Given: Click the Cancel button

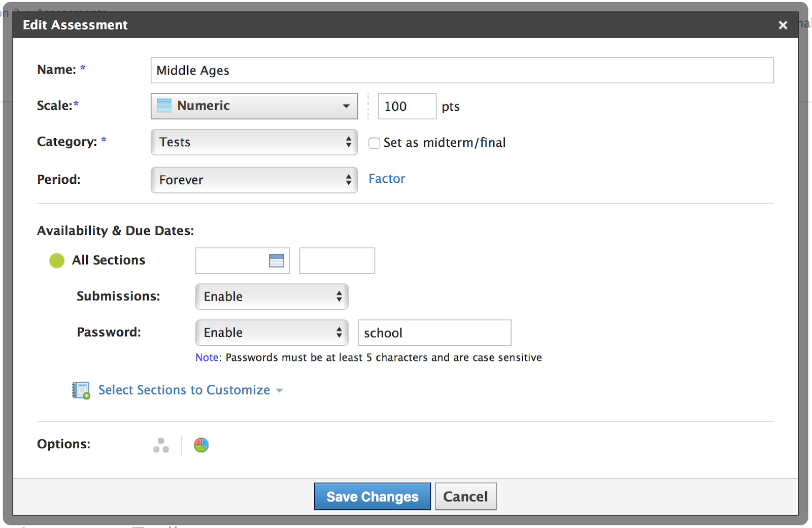Looking at the screenshot, I should pos(465,497).
